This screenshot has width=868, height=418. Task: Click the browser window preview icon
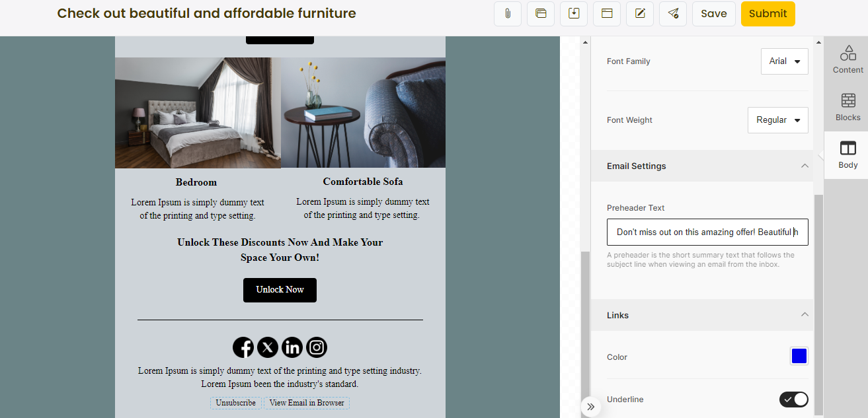607,13
